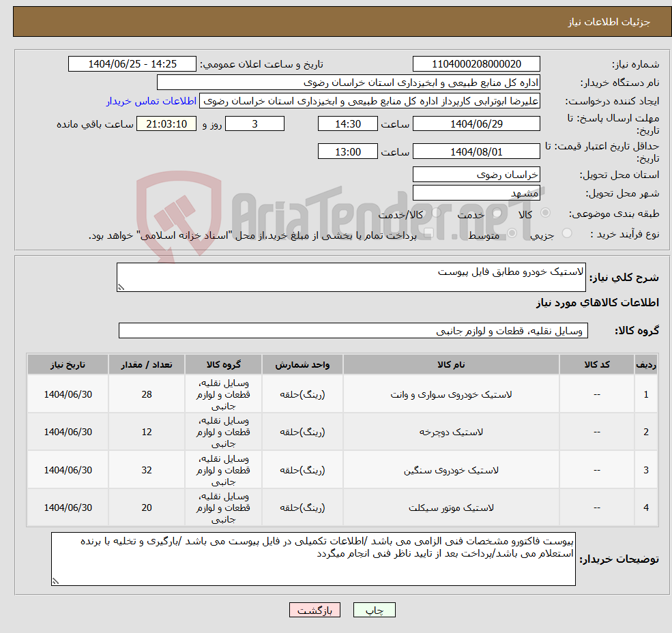The height and width of the screenshot is (633, 672).
Task: Click the validity time field 13:00
Action: click(347, 151)
